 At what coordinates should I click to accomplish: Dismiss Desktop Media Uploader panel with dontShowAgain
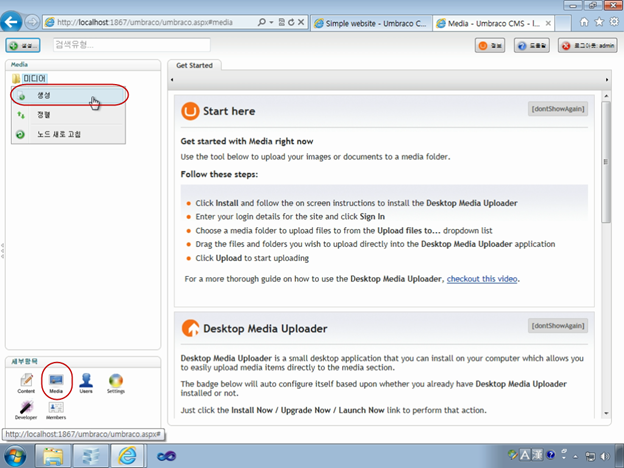click(x=558, y=326)
